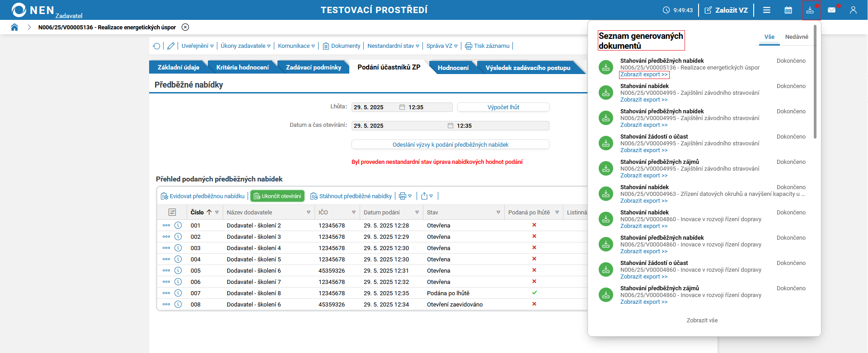This screenshot has height=353, width=868.
Task: Expand the Uveřejnění dropdown menu
Action: 197,46
